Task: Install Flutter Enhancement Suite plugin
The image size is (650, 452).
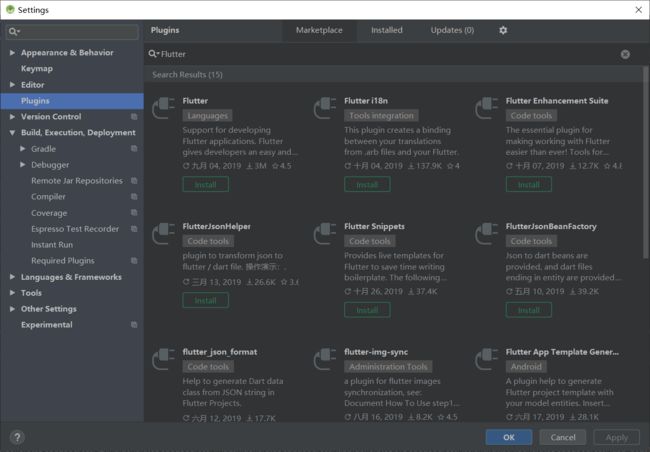Action: click(x=529, y=184)
